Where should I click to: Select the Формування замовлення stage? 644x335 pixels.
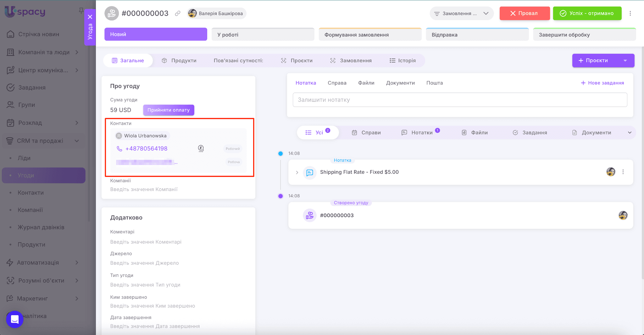(370, 34)
